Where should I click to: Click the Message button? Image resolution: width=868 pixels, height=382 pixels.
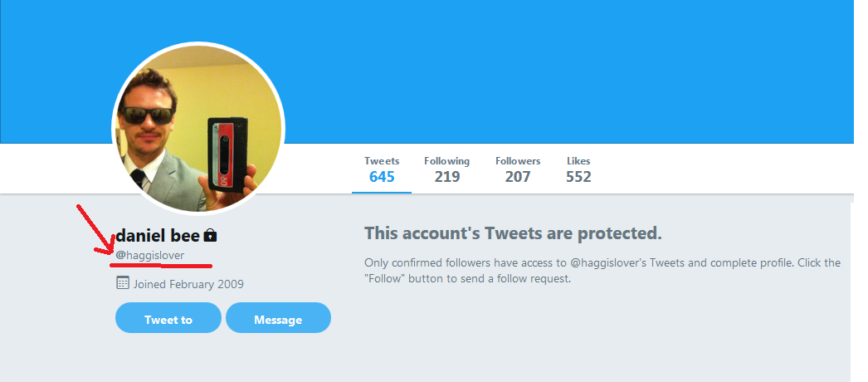click(278, 319)
